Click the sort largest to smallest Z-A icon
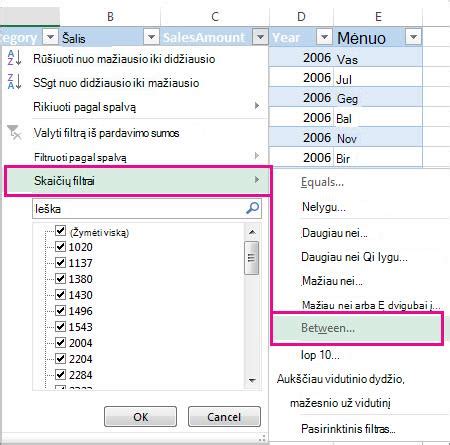The height and width of the screenshot is (445, 450). pyautogui.click(x=14, y=82)
